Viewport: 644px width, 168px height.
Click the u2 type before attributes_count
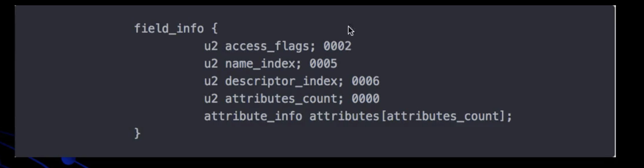tap(211, 99)
